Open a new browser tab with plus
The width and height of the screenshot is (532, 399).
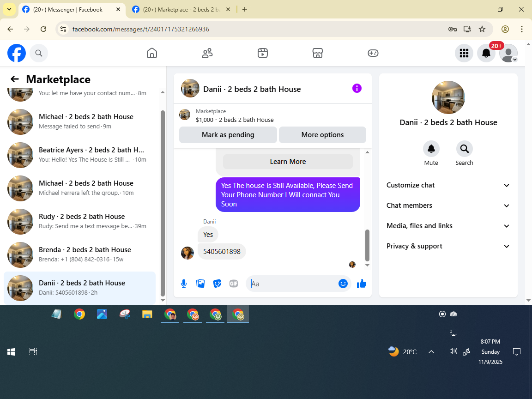[245, 9]
